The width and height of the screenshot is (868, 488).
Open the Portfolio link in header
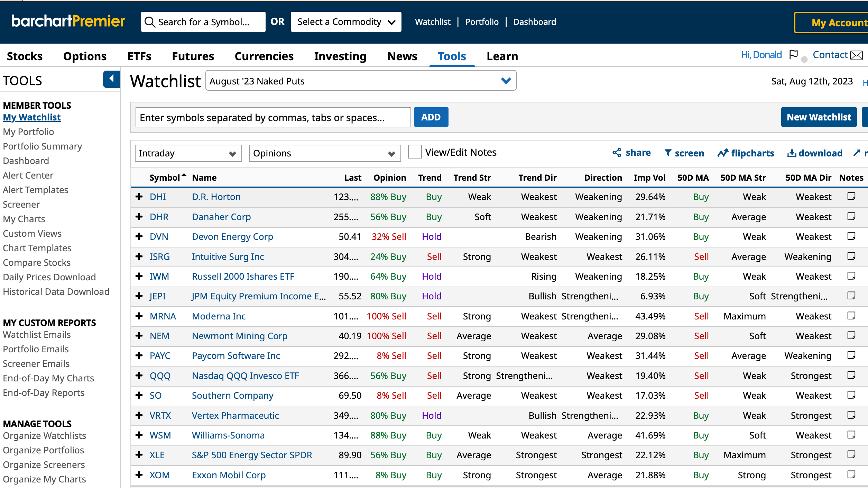pos(482,22)
